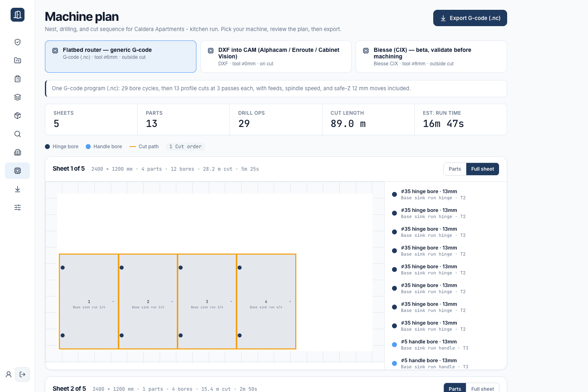
Task: Click the logout icon button
Action: 22,374
